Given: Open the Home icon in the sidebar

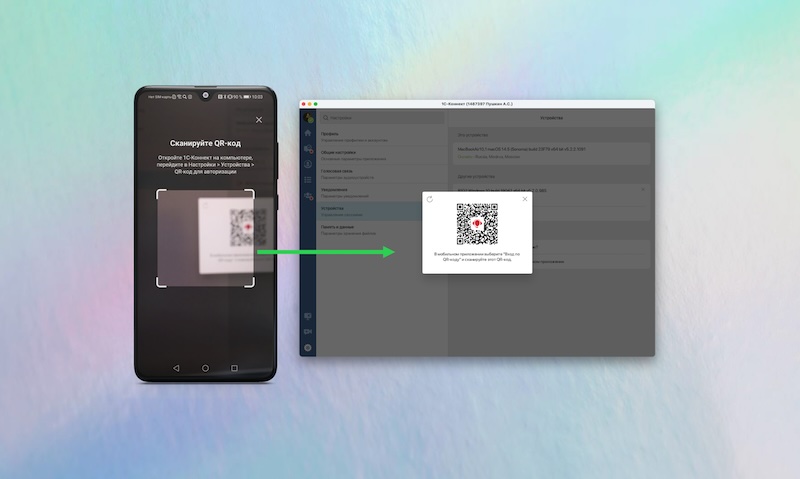Looking at the screenshot, I should (308, 133).
